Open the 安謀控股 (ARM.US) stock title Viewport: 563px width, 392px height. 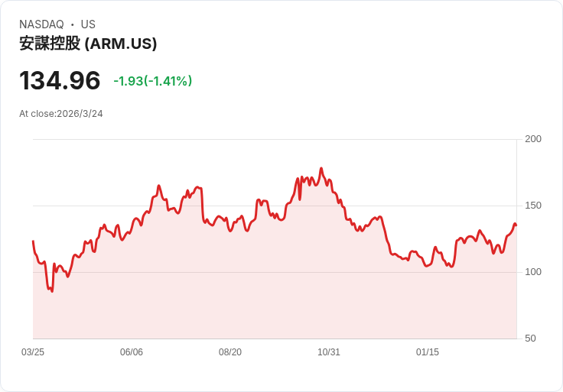point(88,44)
